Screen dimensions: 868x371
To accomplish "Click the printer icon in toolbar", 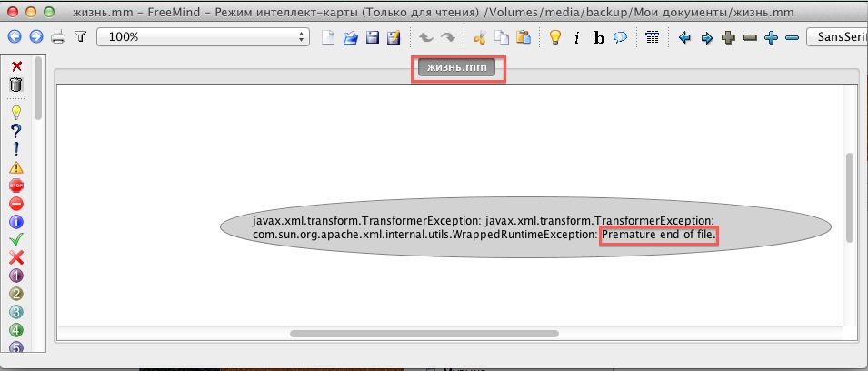I will pos(58,37).
